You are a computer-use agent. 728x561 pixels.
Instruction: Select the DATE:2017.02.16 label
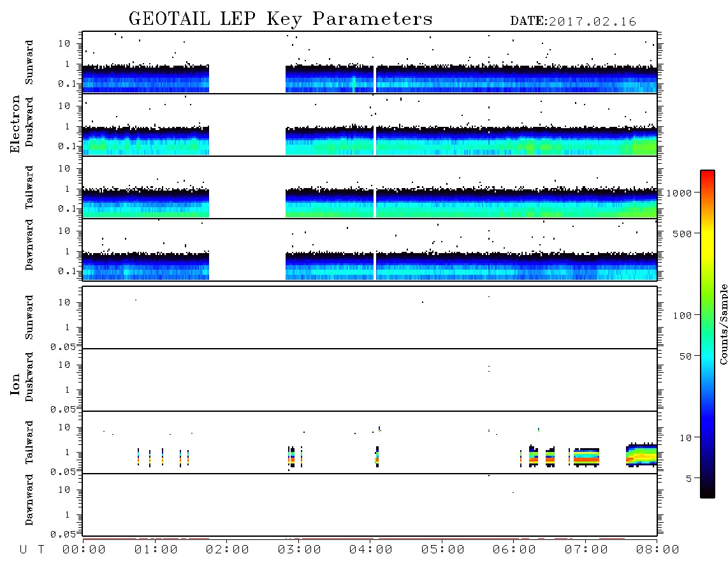pyautogui.click(x=573, y=22)
